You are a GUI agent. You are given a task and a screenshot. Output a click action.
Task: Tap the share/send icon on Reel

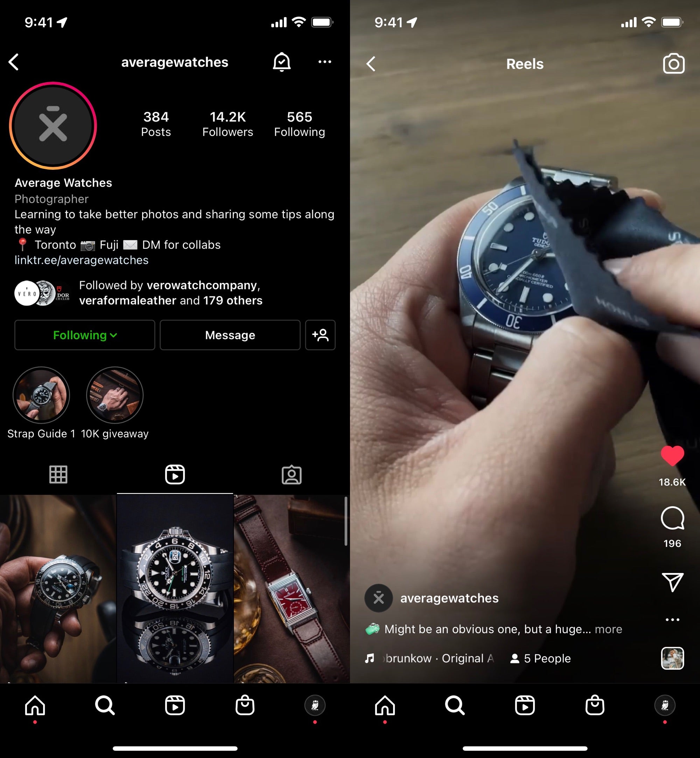pyautogui.click(x=672, y=580)
